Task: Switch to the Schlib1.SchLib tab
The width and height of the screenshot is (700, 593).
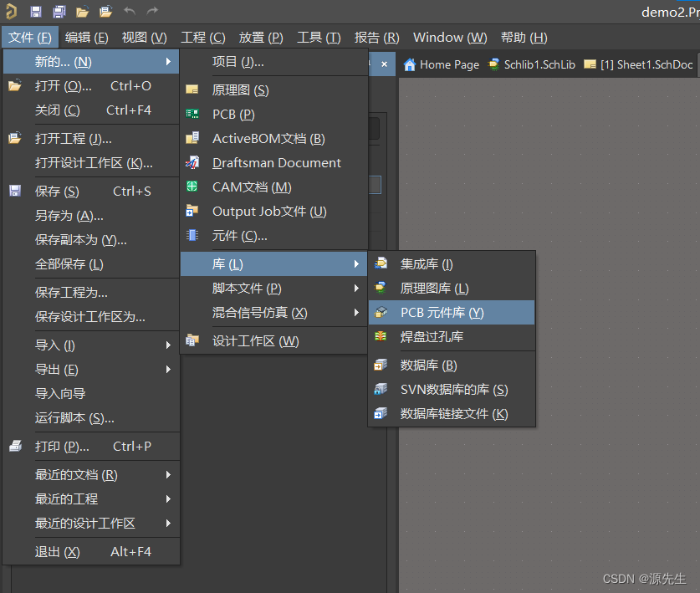Action: 532,64
